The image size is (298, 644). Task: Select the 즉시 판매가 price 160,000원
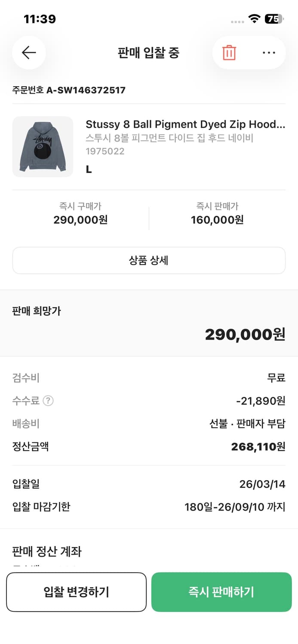(x=216, y=220)
